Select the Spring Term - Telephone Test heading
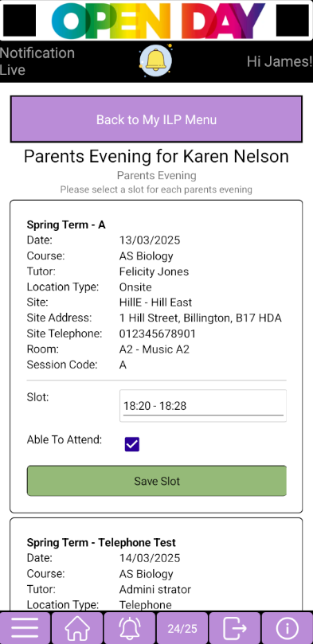Viewport: 313px width, 644px height. (x=101, y=543)
